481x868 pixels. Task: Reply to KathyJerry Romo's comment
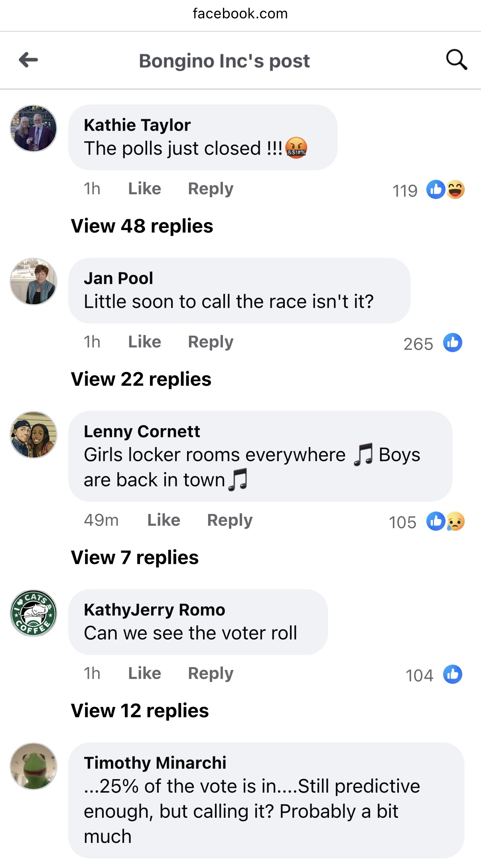[211, 673]
